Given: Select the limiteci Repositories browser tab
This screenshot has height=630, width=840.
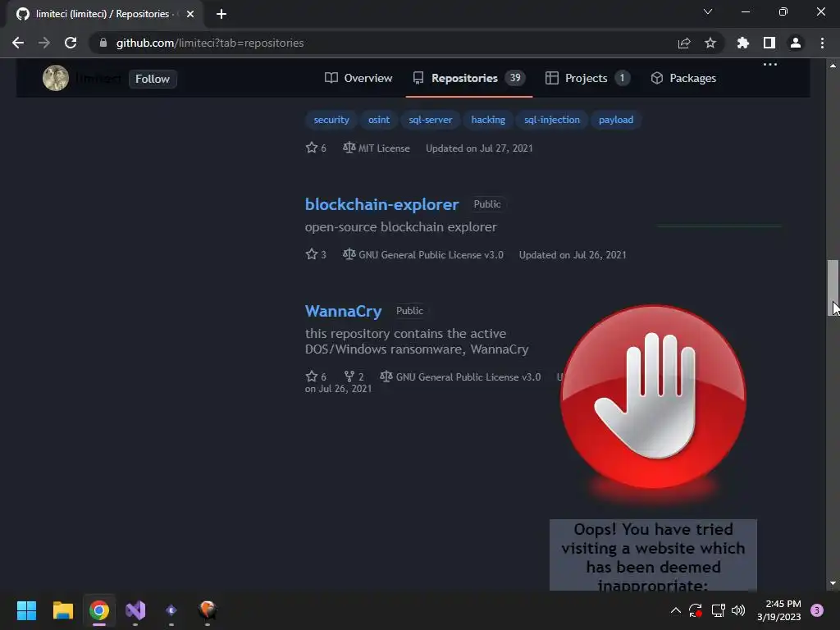Looking at the screenshot, I should click(x=105, y=14).
